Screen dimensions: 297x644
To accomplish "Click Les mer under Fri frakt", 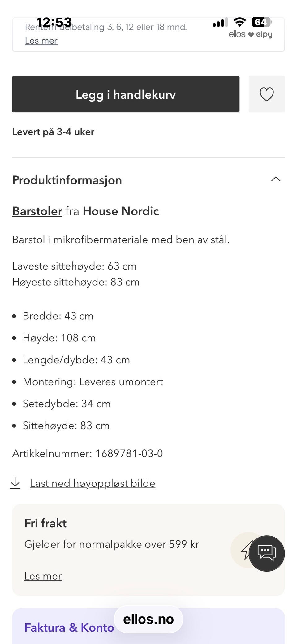I will pos(43,576).
